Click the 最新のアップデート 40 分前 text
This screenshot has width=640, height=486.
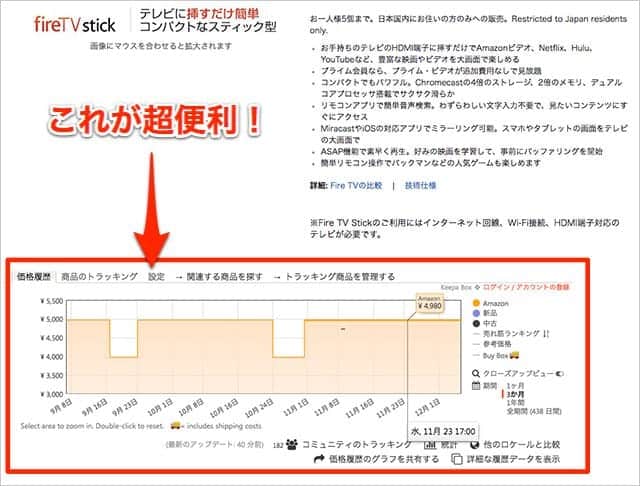click(x=215, y=444)
